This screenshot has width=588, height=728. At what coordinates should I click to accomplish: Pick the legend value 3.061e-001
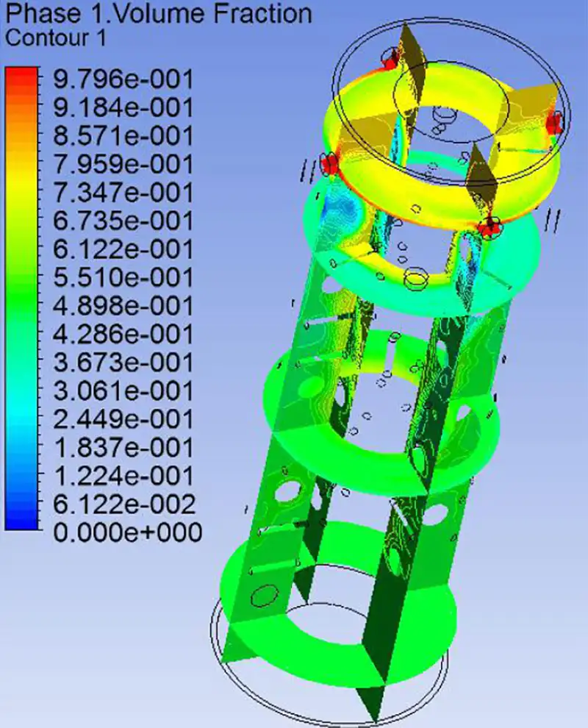123,391
